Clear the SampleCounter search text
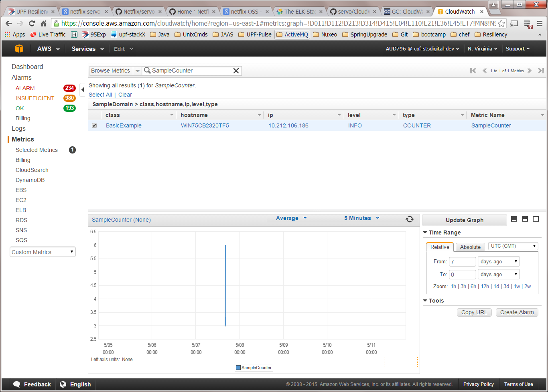Image resolution: width=548 pixels, height=392 pixels. tap(236, 71)
